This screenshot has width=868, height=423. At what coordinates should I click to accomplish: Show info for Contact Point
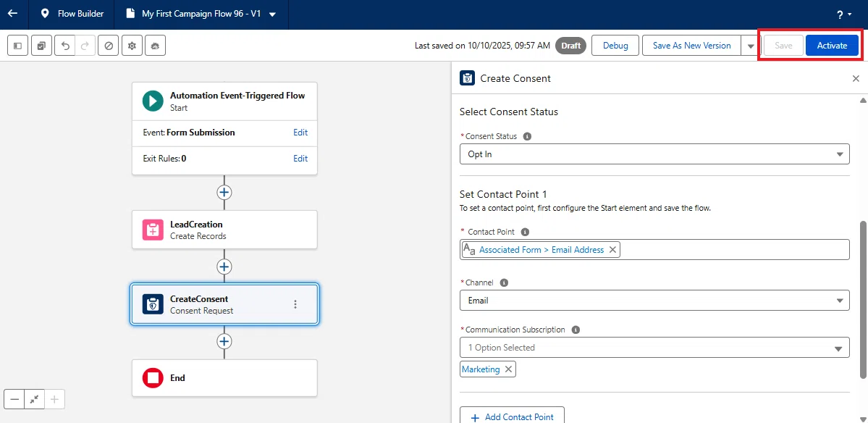(525, 232)
